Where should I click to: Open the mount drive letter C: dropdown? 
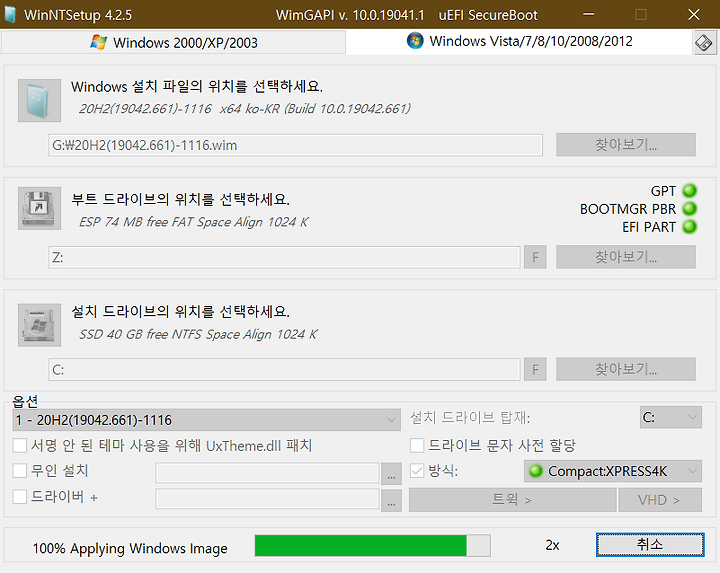pyautogui.click(x=670, y=417)
